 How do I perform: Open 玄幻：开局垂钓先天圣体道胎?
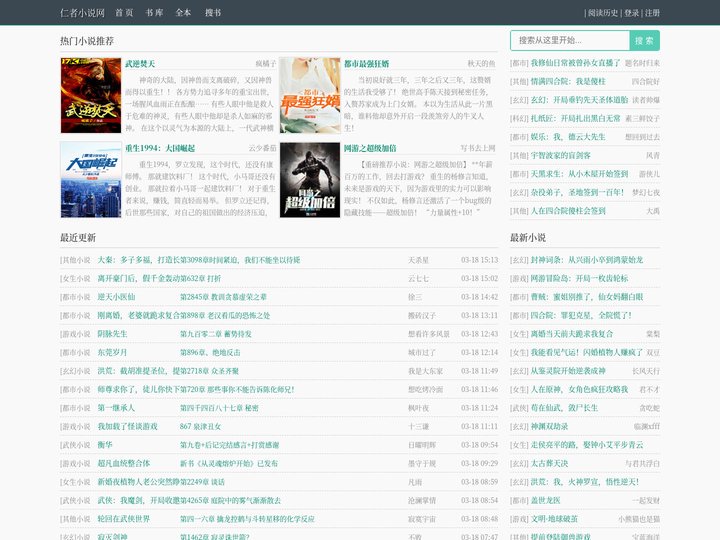[x=579, y=100]
